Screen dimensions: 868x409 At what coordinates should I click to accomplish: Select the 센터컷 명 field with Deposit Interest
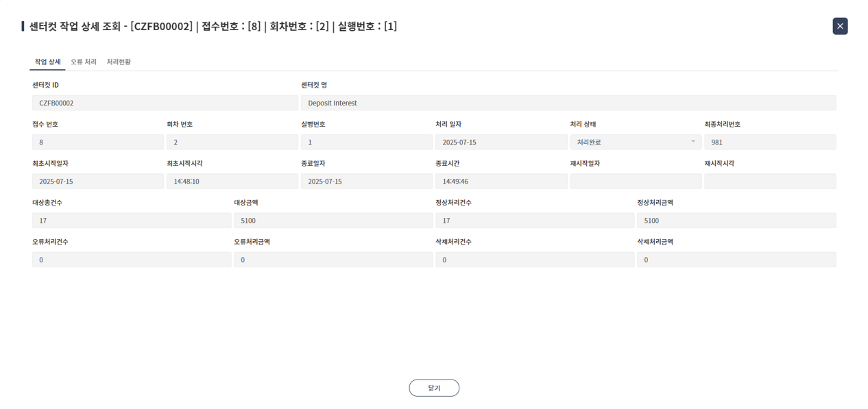569,103
